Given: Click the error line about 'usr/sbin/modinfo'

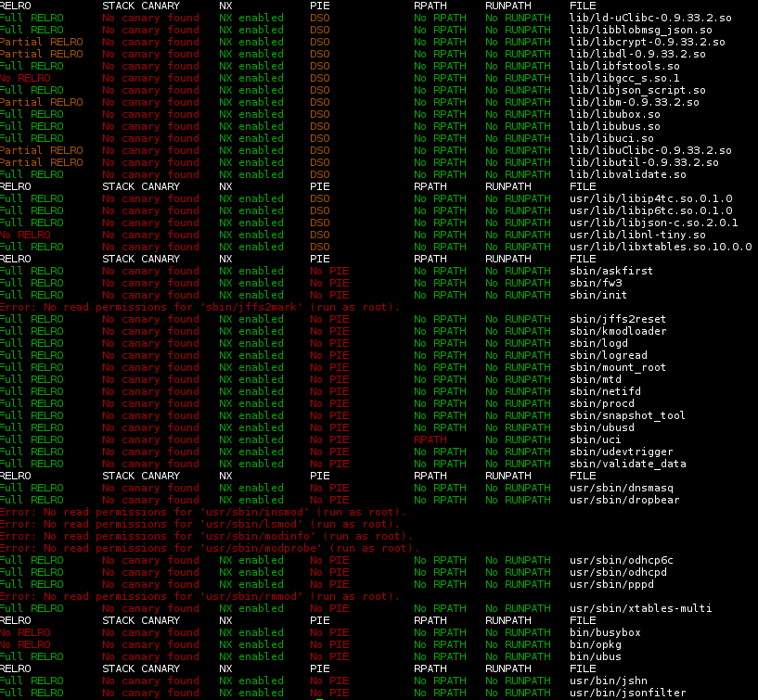Looking at the screenshot, I should (207, 537).
